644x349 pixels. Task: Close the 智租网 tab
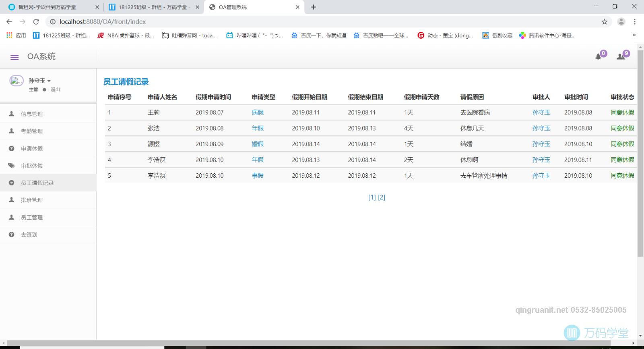pyautogui.click(x=97, y=7)
